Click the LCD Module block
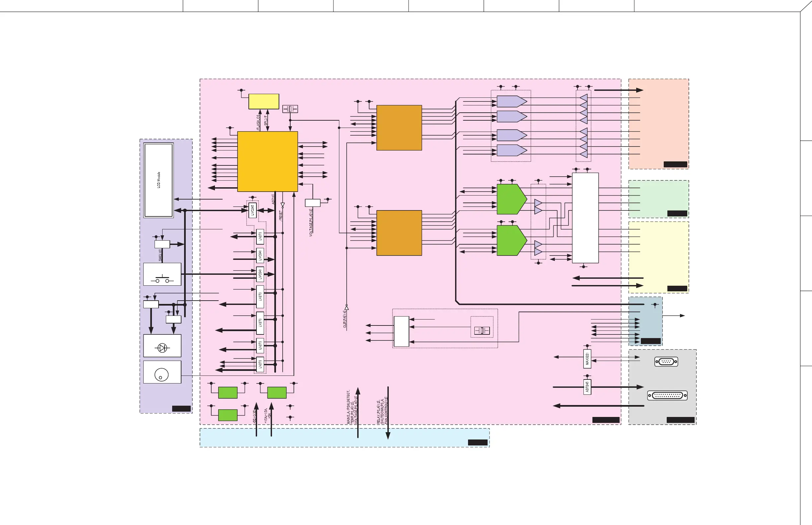This screenshot has height=525, width=812. [x=159, y=180]
